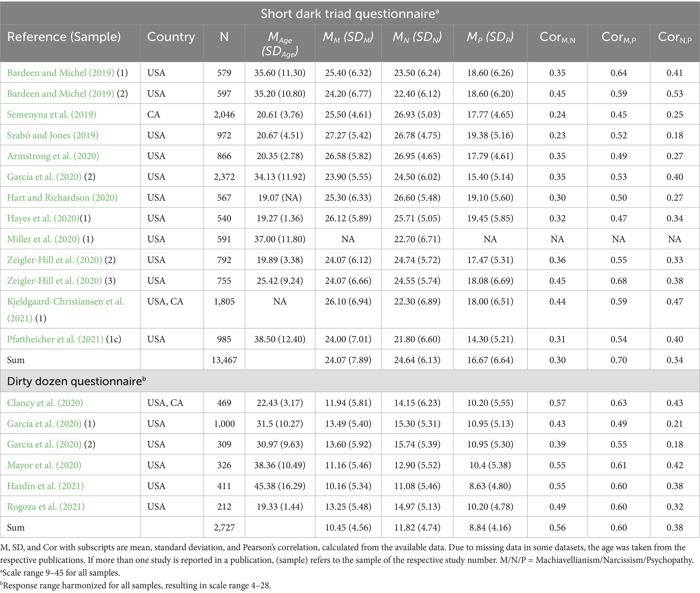Click the value '24.07 (7.89)' in SD3 Sum row
Viewport: 700px width, 593px height.
tap(348, 360)
